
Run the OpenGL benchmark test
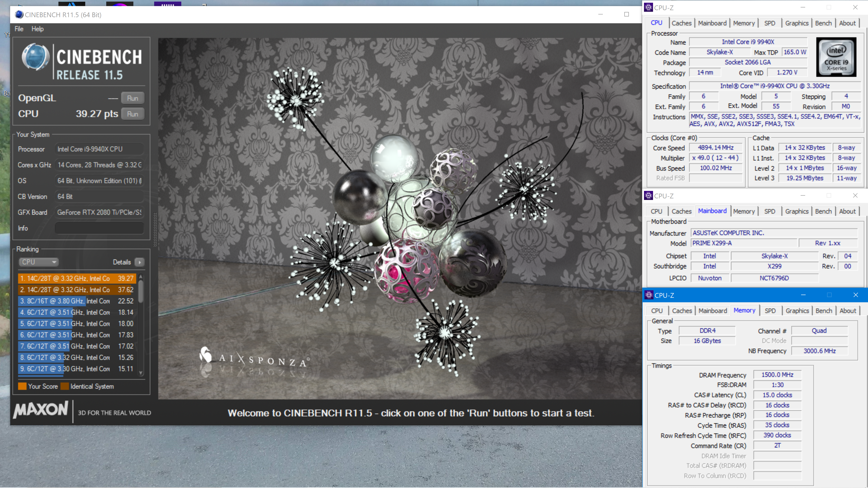(132, 98)
